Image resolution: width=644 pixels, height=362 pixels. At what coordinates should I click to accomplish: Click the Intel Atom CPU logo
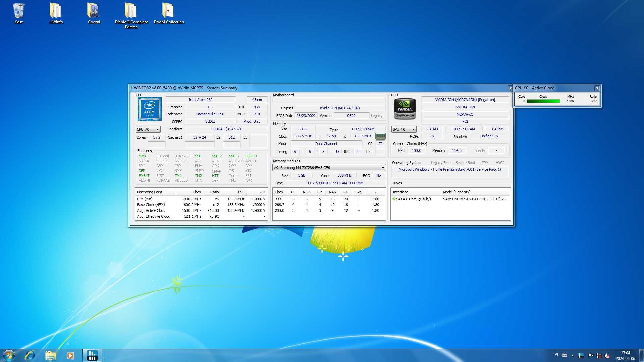coord(150,109)
